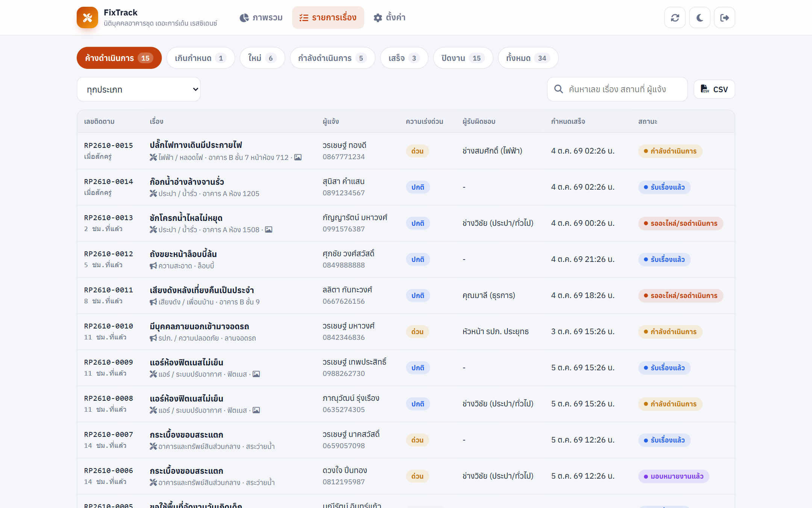Click the image attachment icon in RP2610-0015 row
The height and width of the screenshot is (508, 812).
pos(298,157)
